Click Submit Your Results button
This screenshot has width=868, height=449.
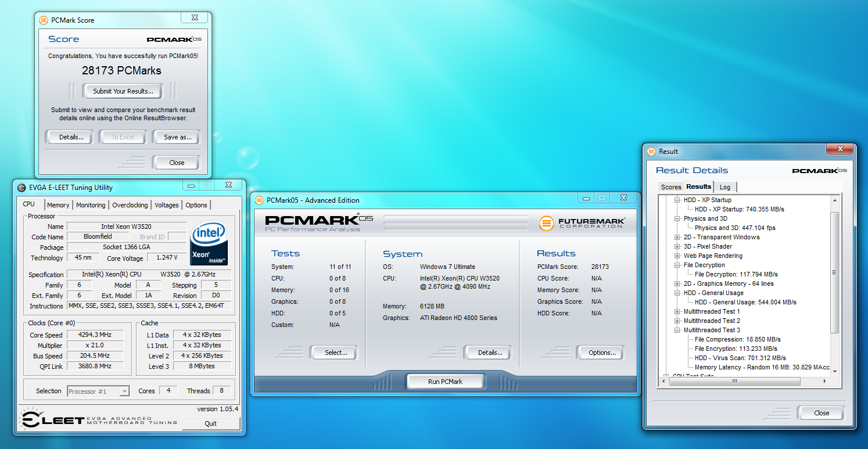point(123,91)
